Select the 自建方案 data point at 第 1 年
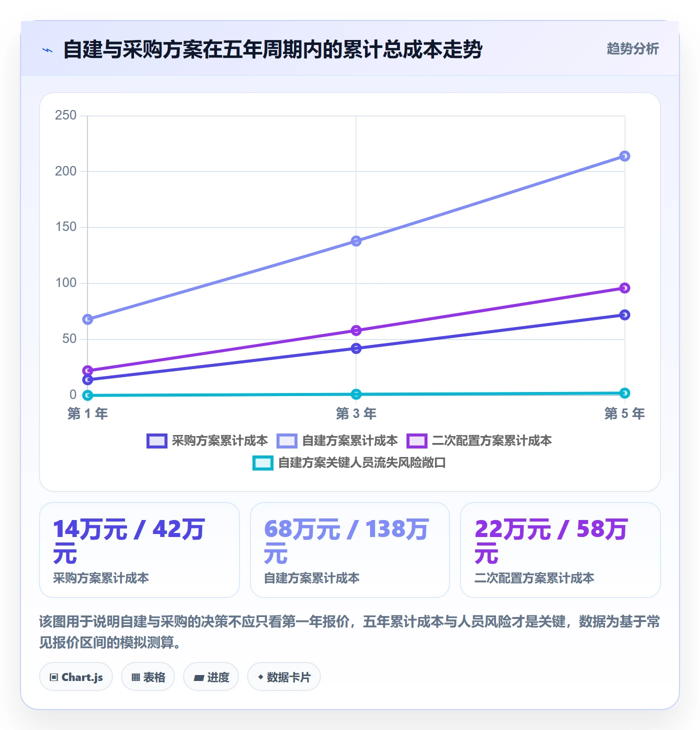Viewport: 700px width, 730px height. [x=87, y=319]
